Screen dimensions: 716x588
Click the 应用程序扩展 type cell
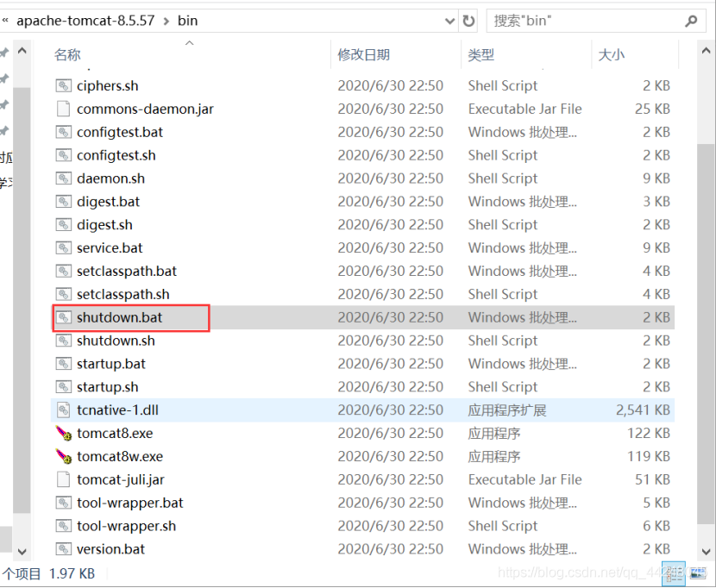[507, 410]
